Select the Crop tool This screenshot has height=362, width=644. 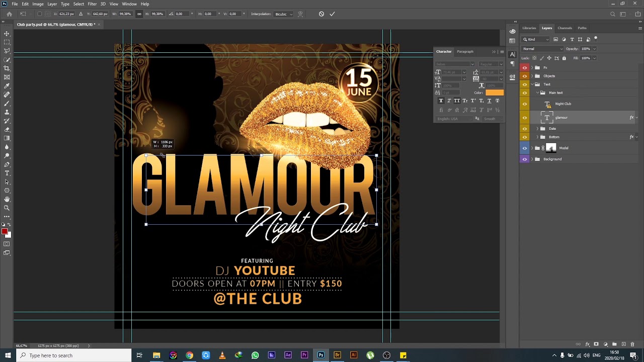point(7,68)
